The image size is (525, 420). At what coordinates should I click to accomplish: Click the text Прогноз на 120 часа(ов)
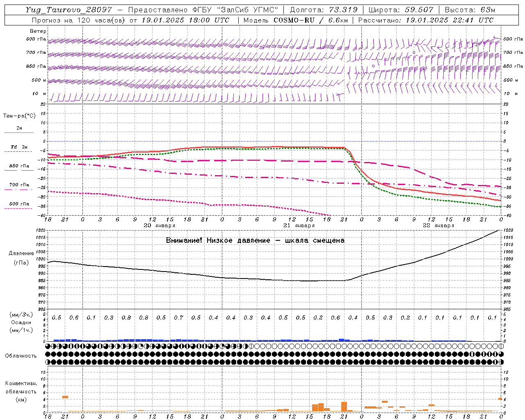78,20
